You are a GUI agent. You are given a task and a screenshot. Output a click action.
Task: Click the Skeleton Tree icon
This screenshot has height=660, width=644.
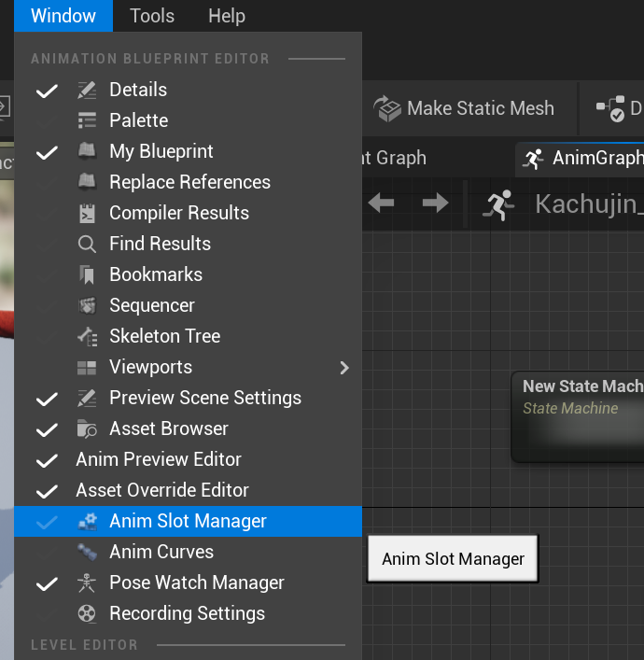click(x=87, y=336)
